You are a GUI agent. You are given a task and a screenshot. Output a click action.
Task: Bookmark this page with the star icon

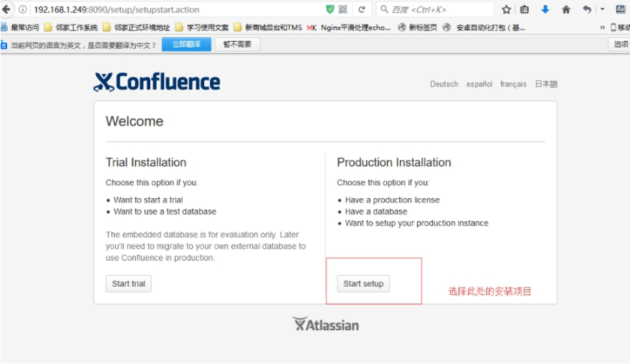click(x=506, y=9)
